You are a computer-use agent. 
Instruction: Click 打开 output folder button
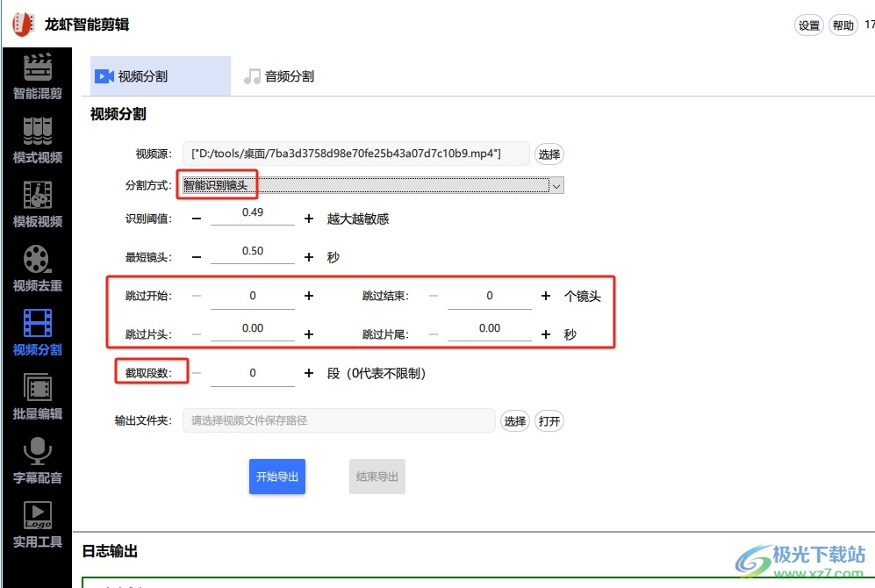pos(549,421)
